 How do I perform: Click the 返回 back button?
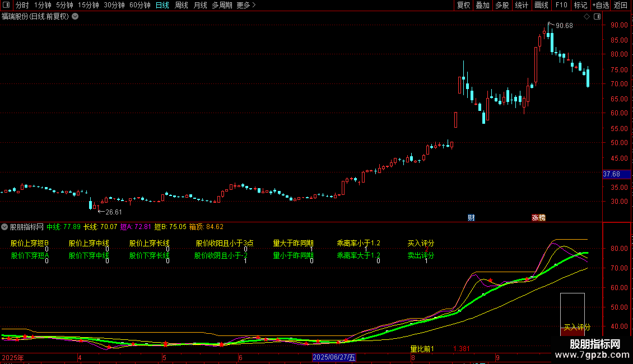point(621,5)
